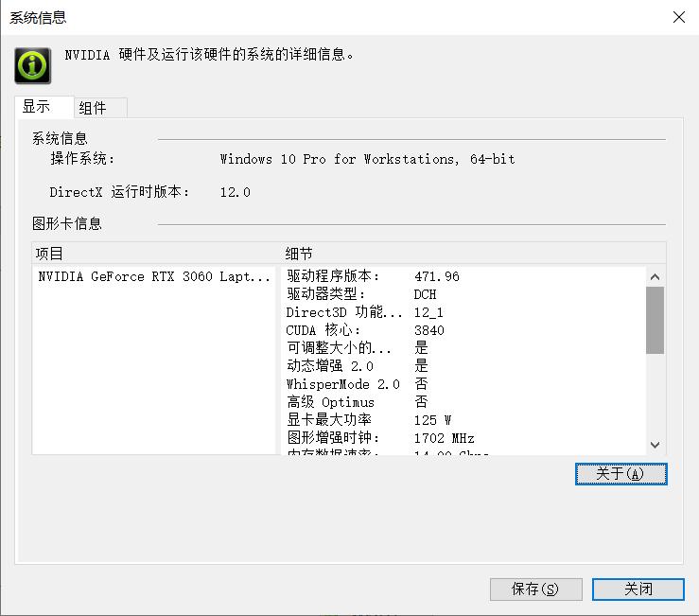
Task: Click the details list scroll down arrow
Action: click(x=655, y=445)
